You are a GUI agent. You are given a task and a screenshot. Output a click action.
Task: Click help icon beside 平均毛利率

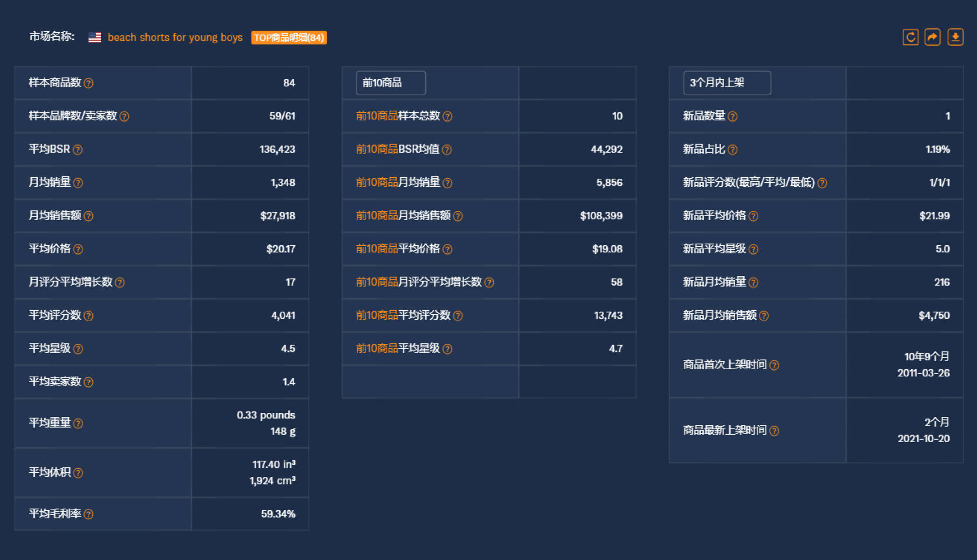[89, 514]
